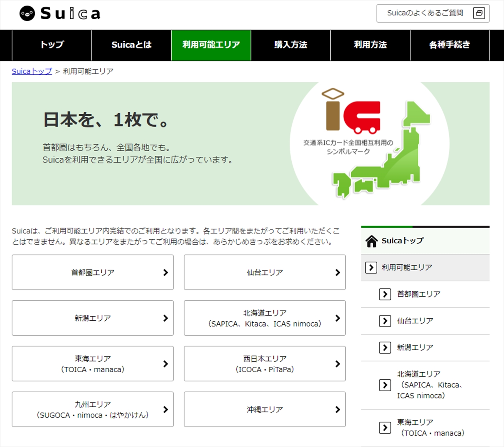Click the chevron icon beside sidebar 利用可能エリア
The height and width of the screenshot is (447, 504).
[x=371, y=268]
